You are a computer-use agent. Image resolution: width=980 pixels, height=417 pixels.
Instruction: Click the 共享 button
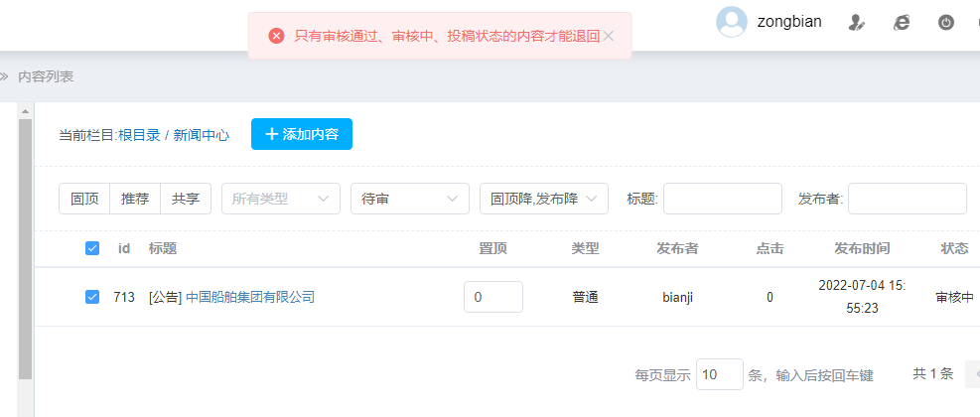(x=186, y=199)
